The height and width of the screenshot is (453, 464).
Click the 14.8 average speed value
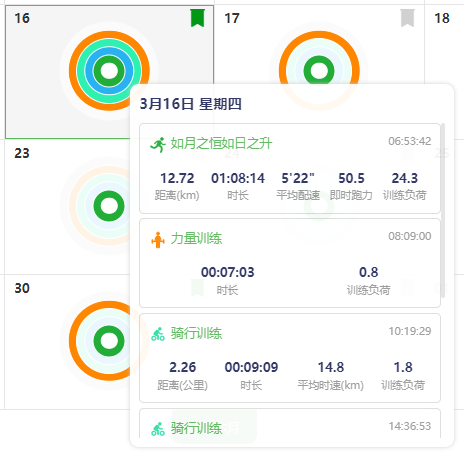tap(331, 367)
